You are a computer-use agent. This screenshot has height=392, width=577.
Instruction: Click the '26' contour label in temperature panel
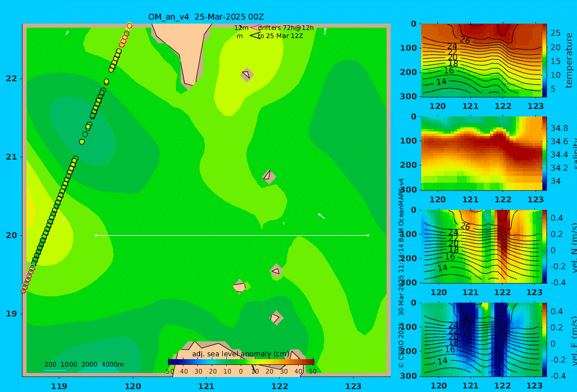(x=464, y=40)
